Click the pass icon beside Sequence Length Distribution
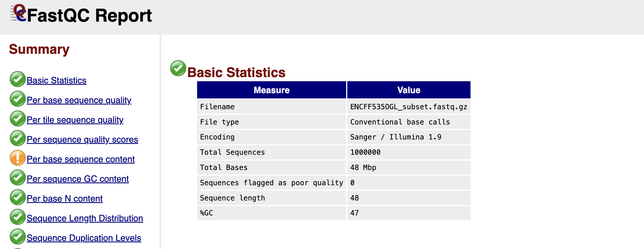 17,217
